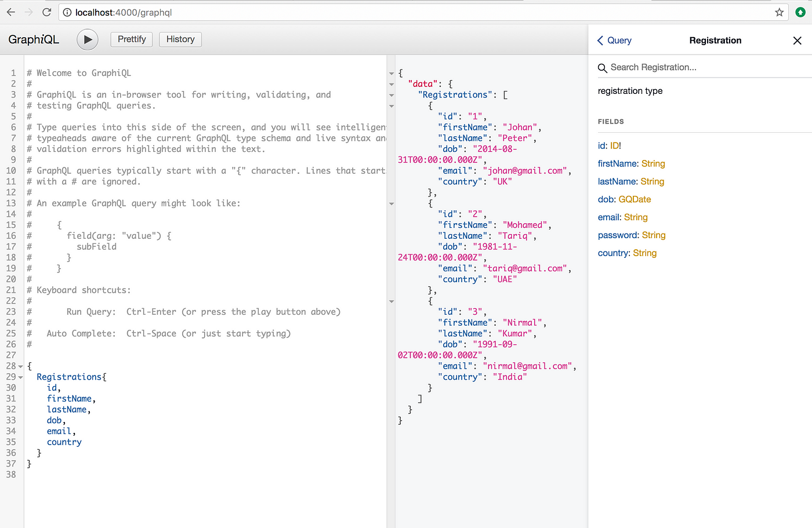Image resolution: width=812 pixels, height=528 pixels.
Task: Collapse the Registrations block at line 29
Action: coord(21,377)
